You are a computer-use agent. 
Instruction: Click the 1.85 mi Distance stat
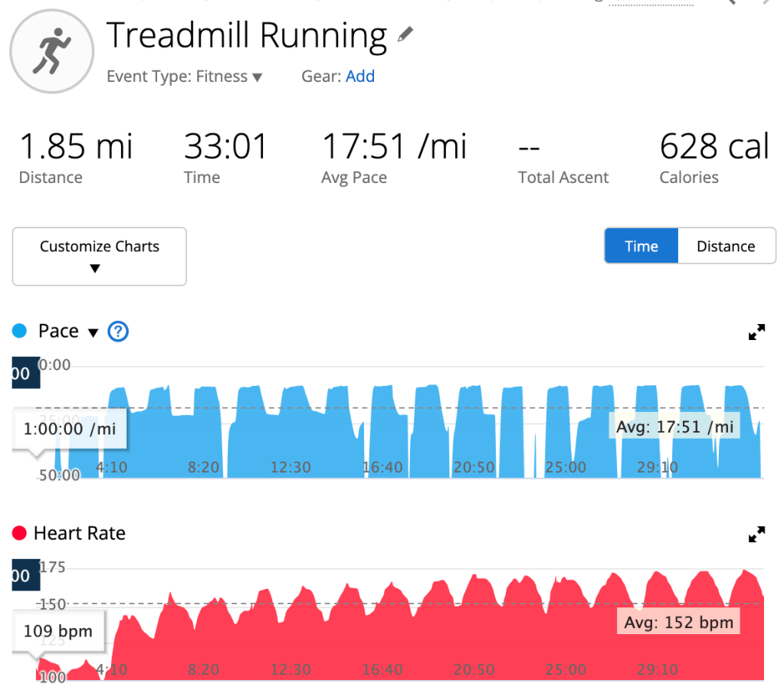click(76, 146)
